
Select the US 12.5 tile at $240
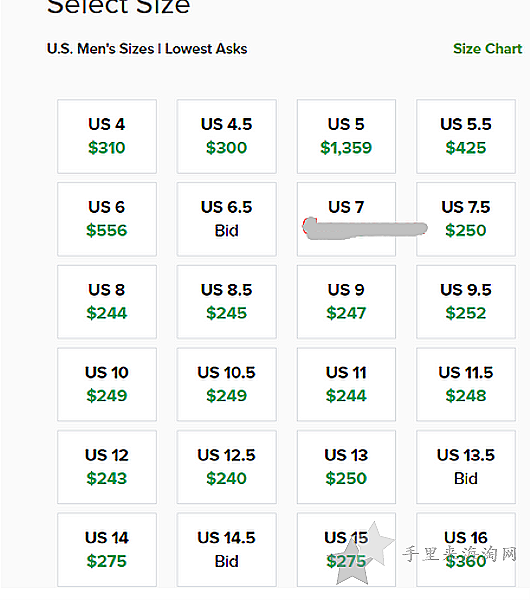click(x=227, y=467)
